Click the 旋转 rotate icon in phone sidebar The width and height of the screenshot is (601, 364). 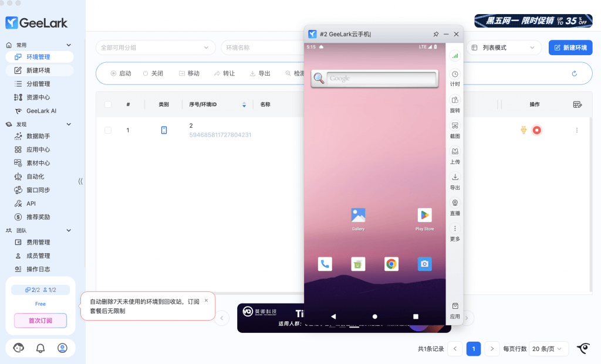pos(455,100)
